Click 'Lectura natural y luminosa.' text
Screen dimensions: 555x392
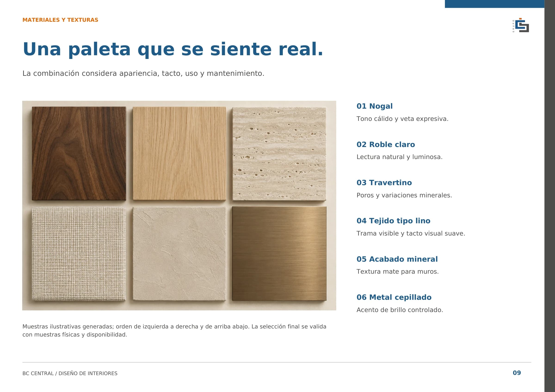(399, 157)
